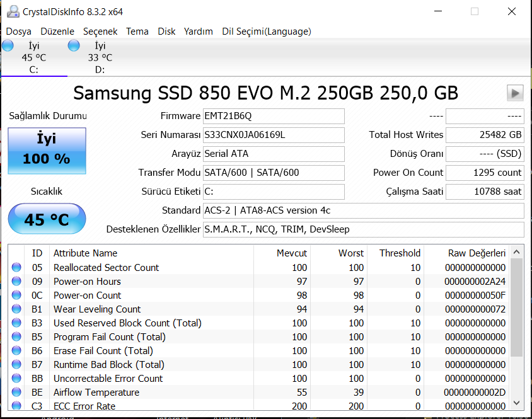Click the Transfer Modu field SATA/600
This screenshot has height=419, width=532.
pos(274,173)
